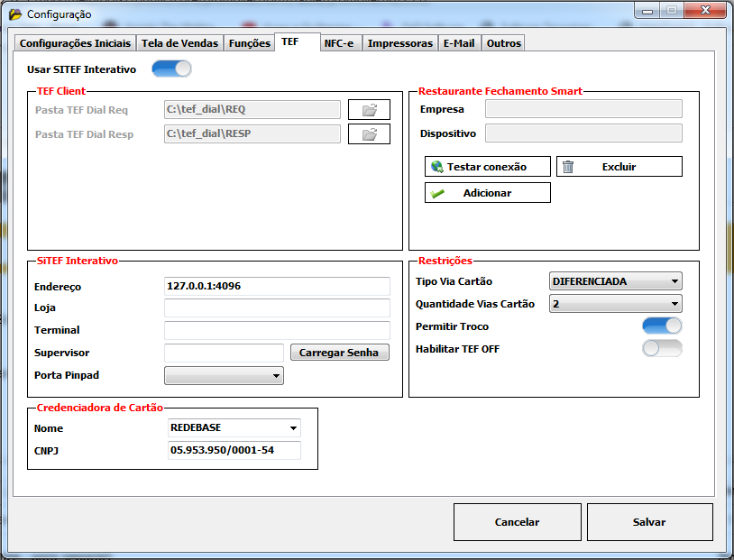Open the Porta Pinpad dropdown
The image size is (734, 560).
pyautogui.click(x=224, y=375)
